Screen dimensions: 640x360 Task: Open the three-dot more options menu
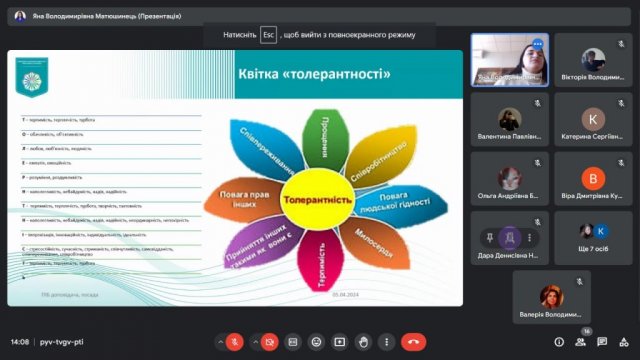(387, 342)
